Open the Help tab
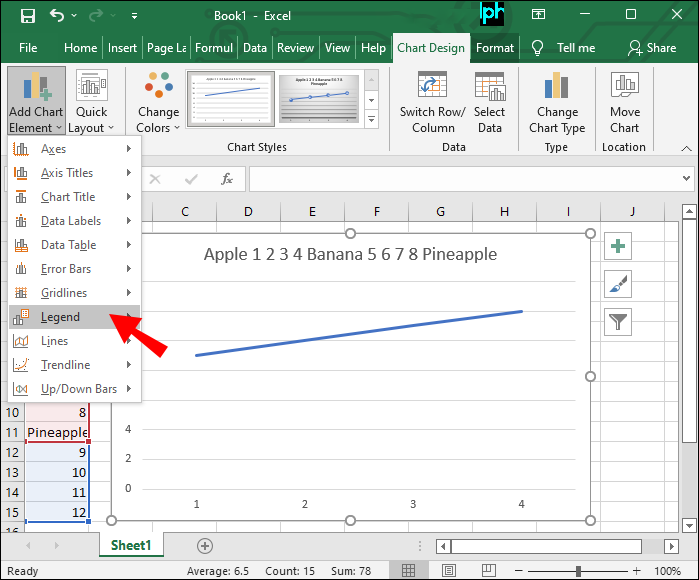The height and width of the screenshot is (580, 699). [x=373, y=48]
